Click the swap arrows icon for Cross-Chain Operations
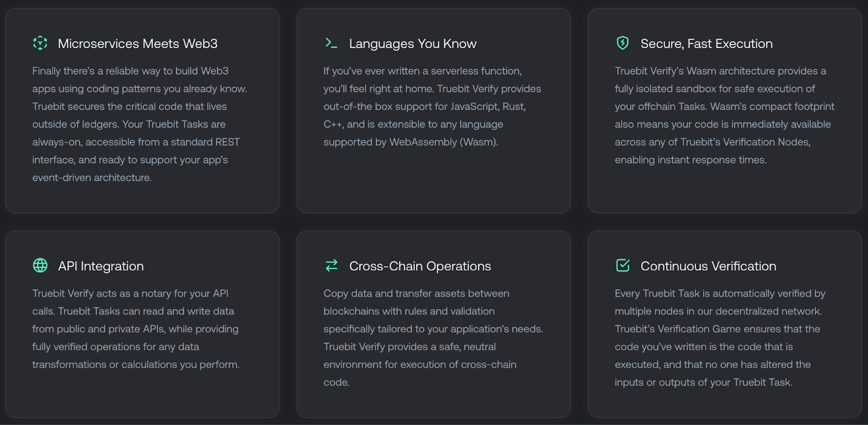Viewport: 868px width, 425px height. point(331,265)
